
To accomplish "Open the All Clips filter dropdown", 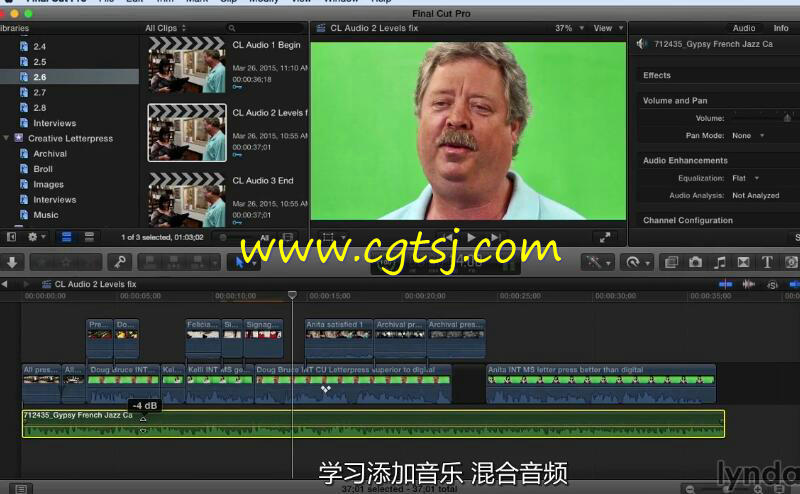I will click(165, 28).
